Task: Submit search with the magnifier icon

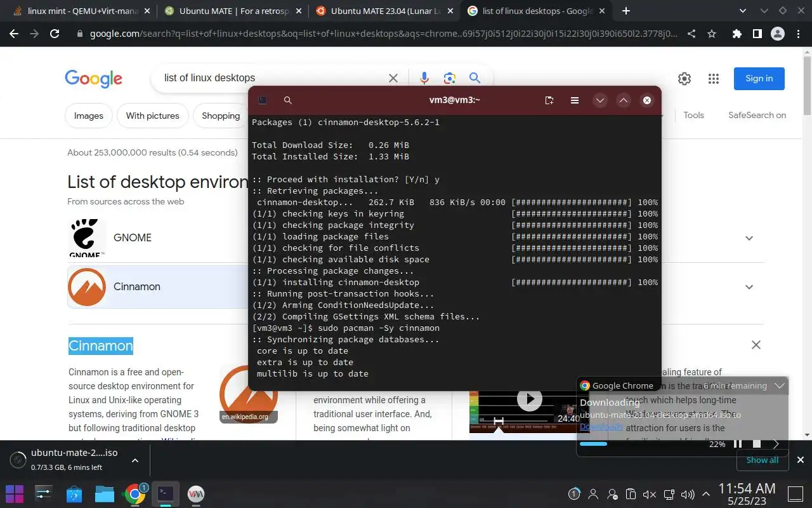Action: pos(475,78)
